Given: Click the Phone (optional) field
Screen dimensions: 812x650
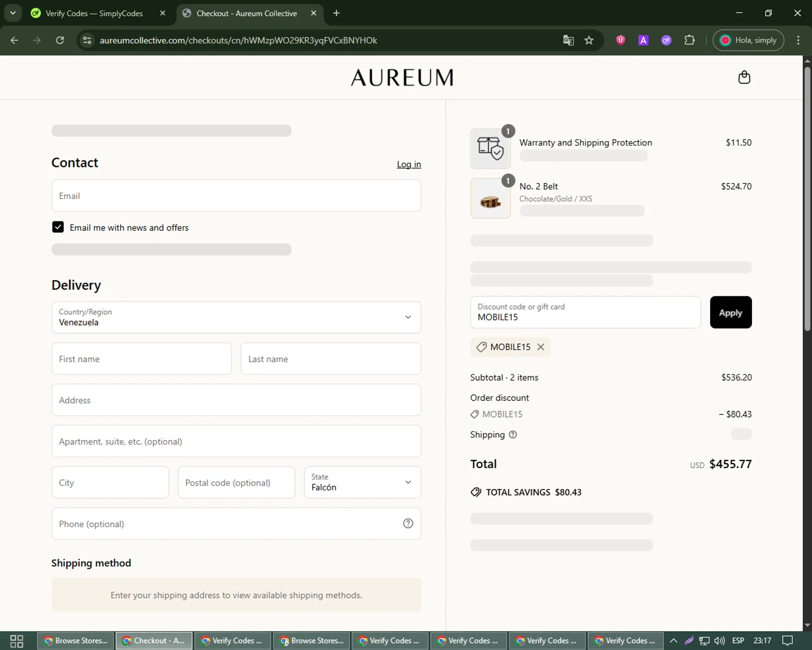Looking at the screenshot, I should [236, 523].
